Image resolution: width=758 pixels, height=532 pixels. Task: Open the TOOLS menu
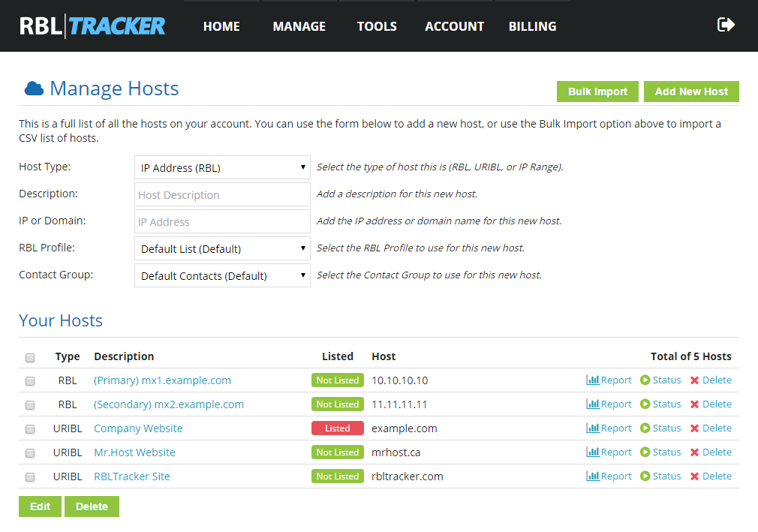tap(377, 26)
